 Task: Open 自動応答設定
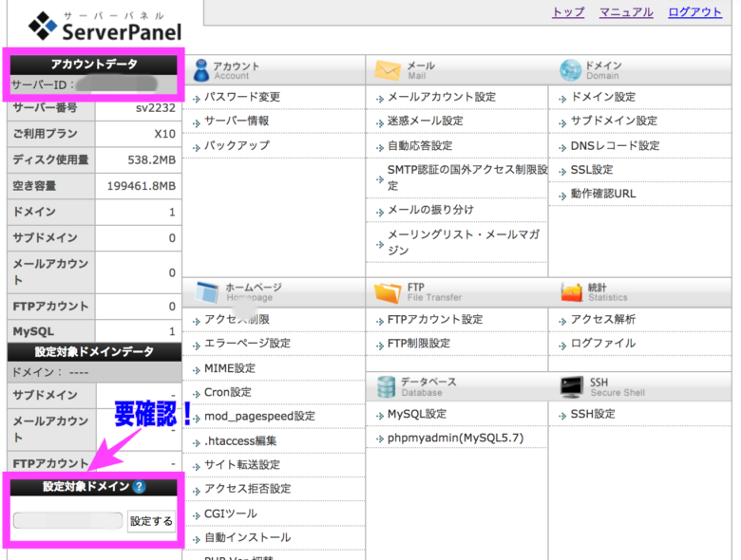420,145
